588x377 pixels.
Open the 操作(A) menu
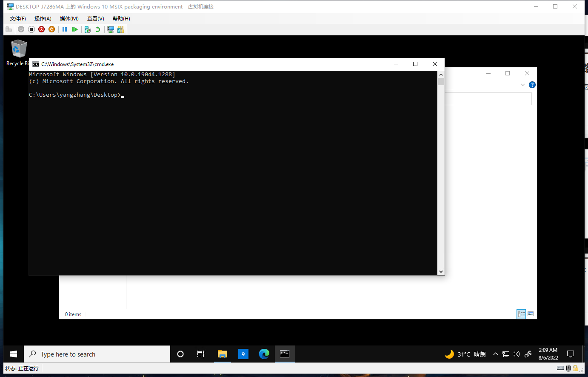(43, 19)
